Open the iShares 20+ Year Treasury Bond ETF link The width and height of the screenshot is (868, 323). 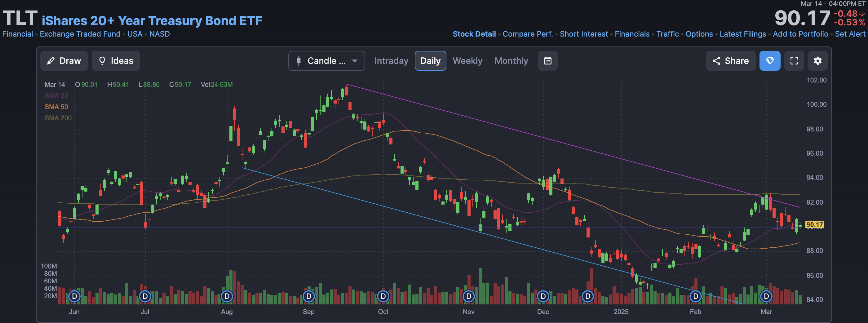(152, 20)
